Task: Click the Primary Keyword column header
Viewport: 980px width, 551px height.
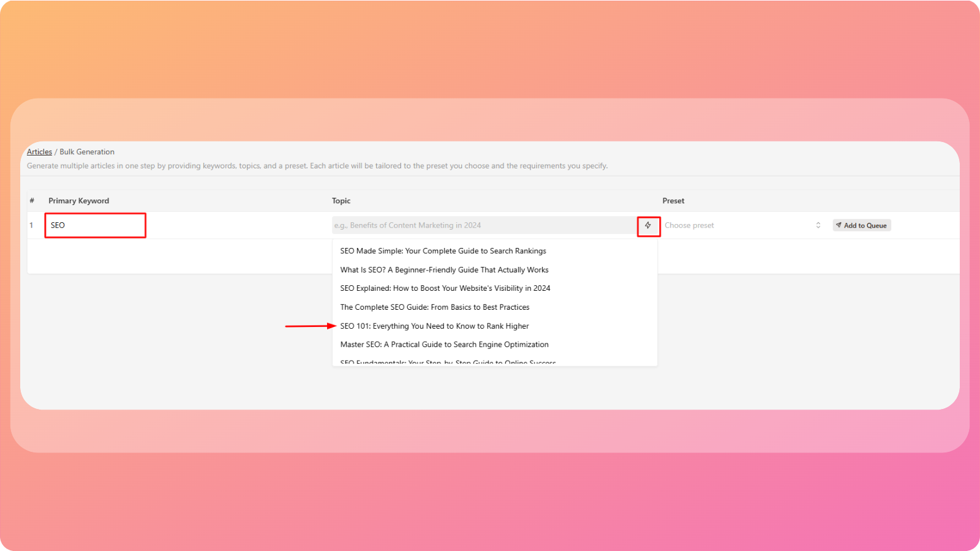Action: 78,201
